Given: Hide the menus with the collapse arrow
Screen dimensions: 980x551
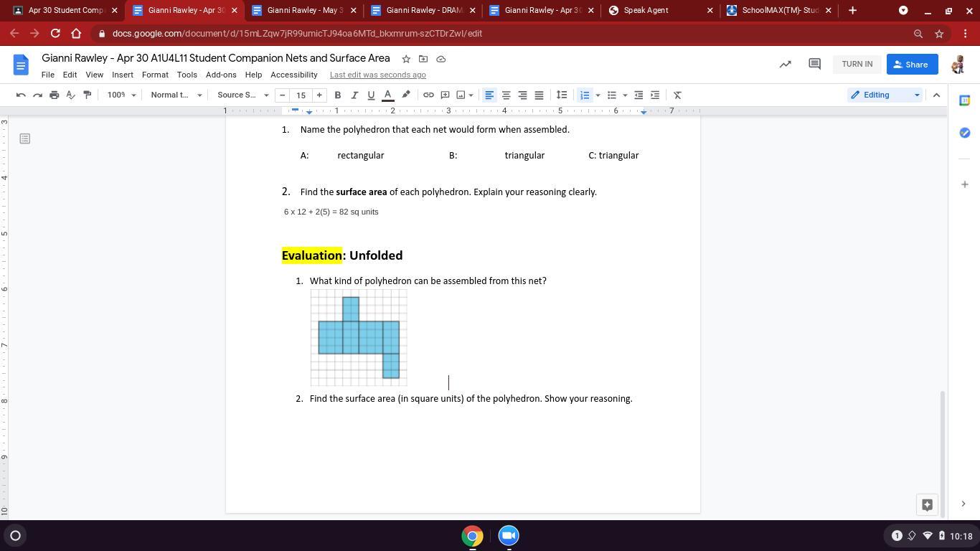Looking at the screenshot, I should click(x=936, y=95).
